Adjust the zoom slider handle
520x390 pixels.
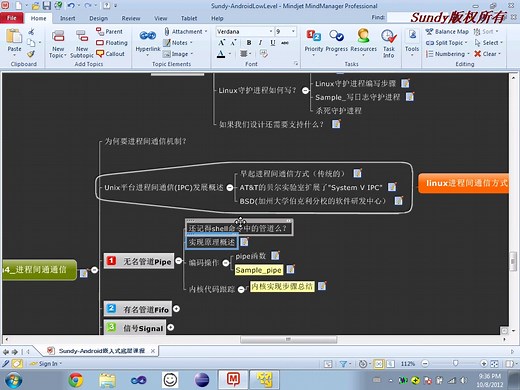coord(455,363)
